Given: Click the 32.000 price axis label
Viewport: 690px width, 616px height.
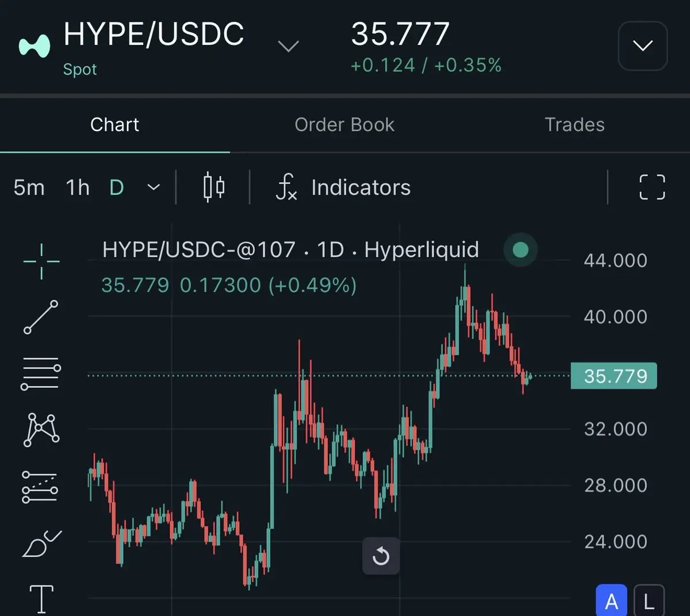Looking at the screenshot, I should (x=616, y=429).
